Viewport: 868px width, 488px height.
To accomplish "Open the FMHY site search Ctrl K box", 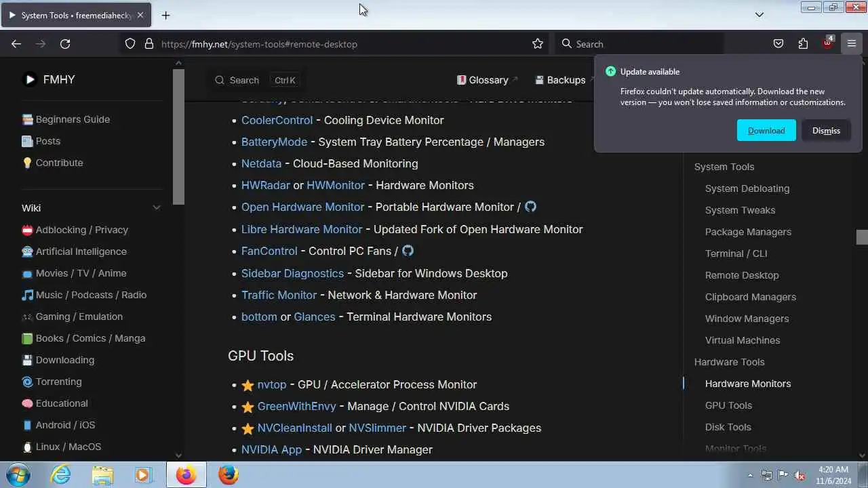I will [x=257, y=80].
